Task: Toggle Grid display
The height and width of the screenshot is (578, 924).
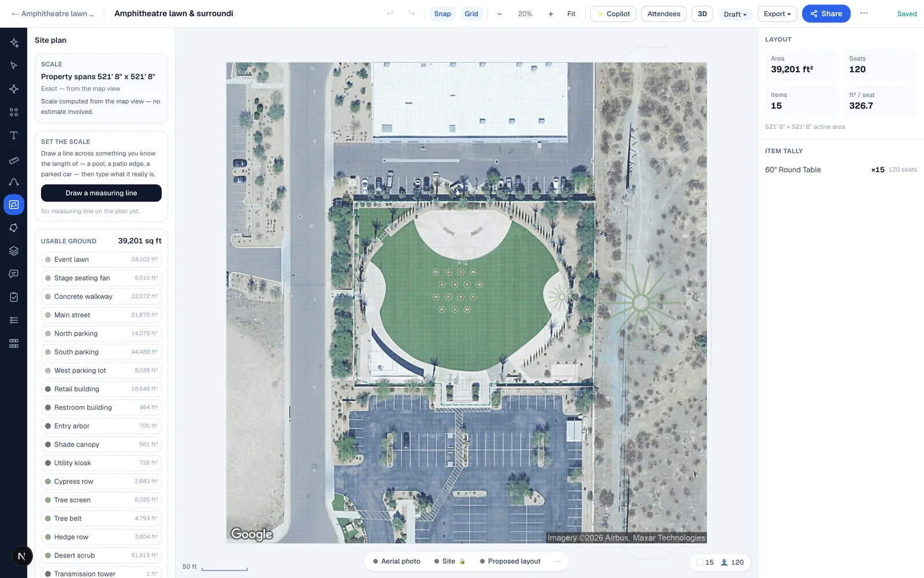Action: 471,14
